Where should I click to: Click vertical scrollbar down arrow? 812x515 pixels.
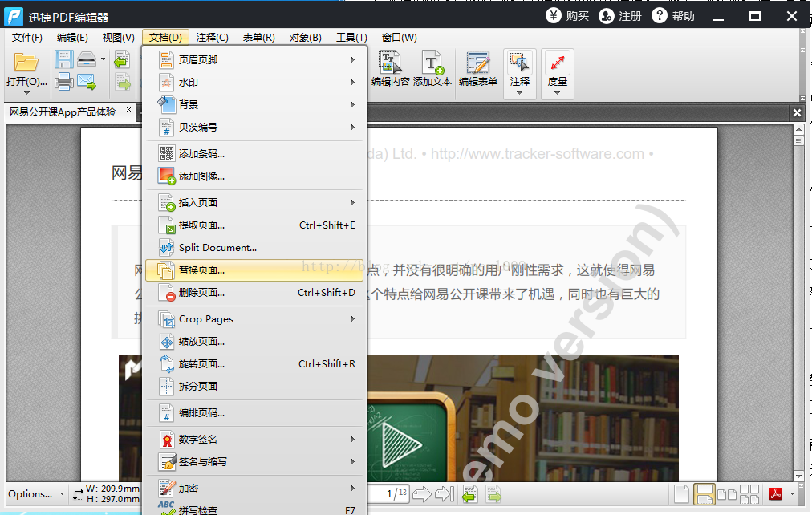click(798, 476)
